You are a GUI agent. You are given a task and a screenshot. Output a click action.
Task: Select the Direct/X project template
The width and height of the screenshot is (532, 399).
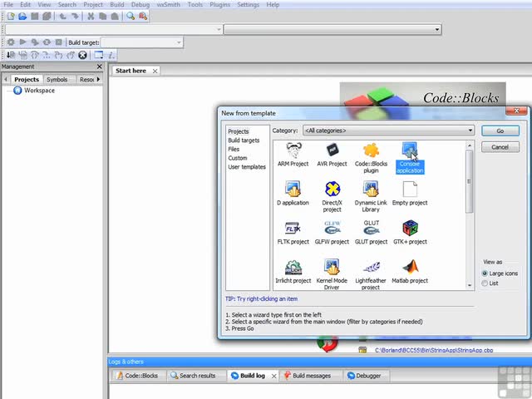coord(332,197)
